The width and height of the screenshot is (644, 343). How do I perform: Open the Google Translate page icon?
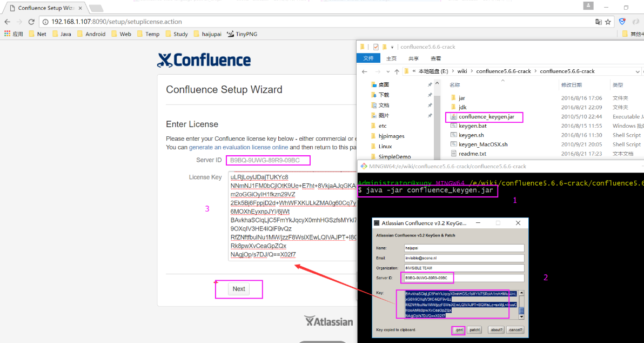point(599,22)
